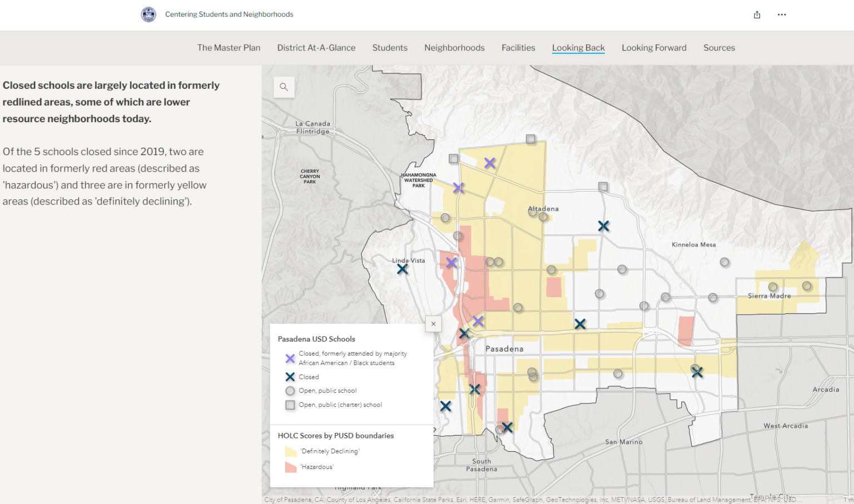This screenshot has width=854, height=504.
Task: Click charter school square marker above Altadena
Action: 531,139
